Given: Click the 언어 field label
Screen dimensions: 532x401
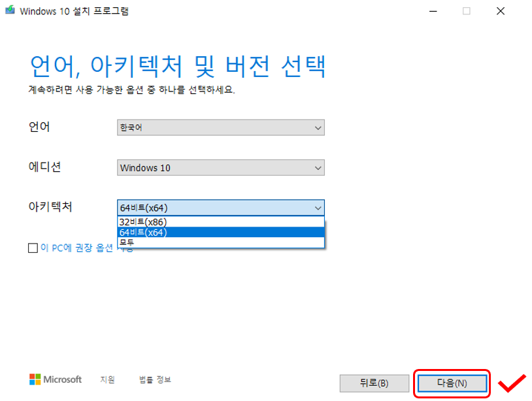Looking at the screenshot, I should coord(39,127).
